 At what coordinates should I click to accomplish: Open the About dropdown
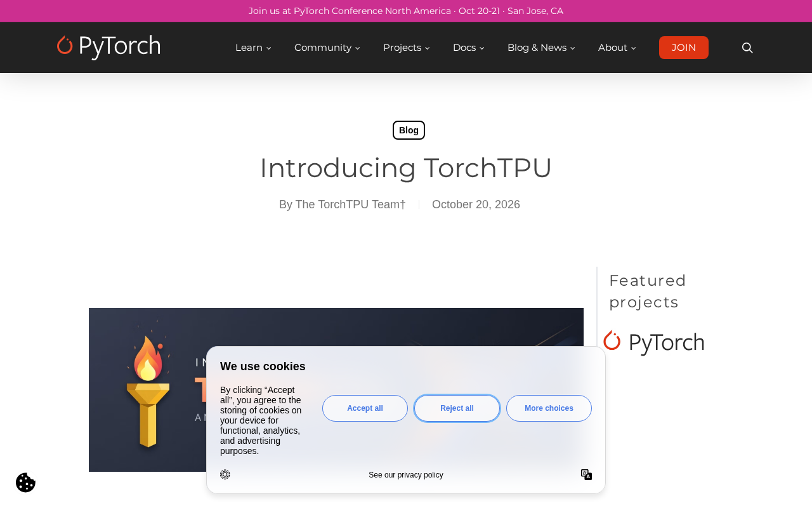coord(617,48)
